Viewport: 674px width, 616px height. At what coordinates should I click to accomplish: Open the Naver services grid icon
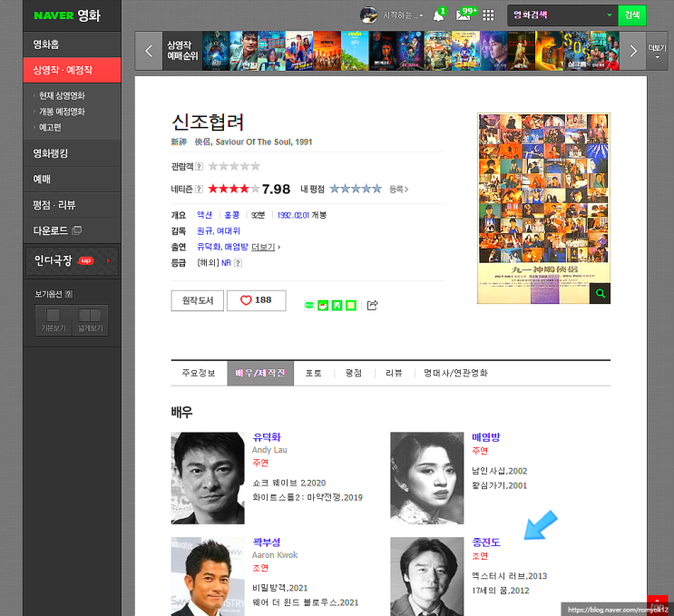pos(488,15)
